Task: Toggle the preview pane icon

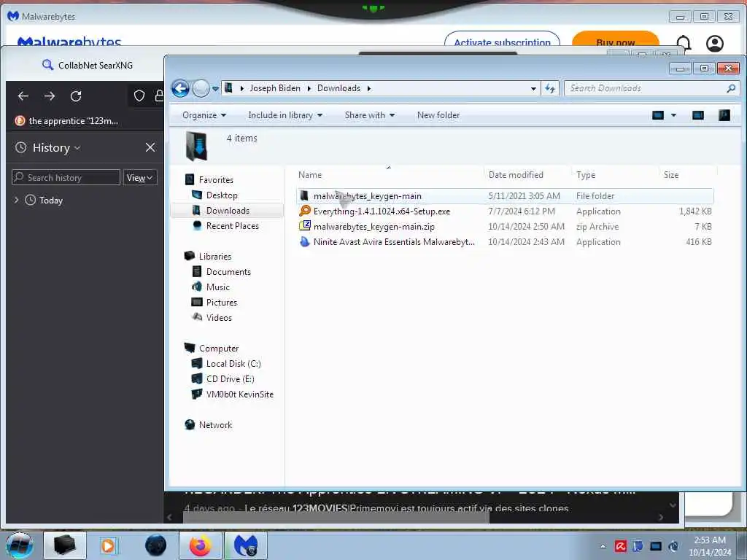Action: click(x=698, y=115)
